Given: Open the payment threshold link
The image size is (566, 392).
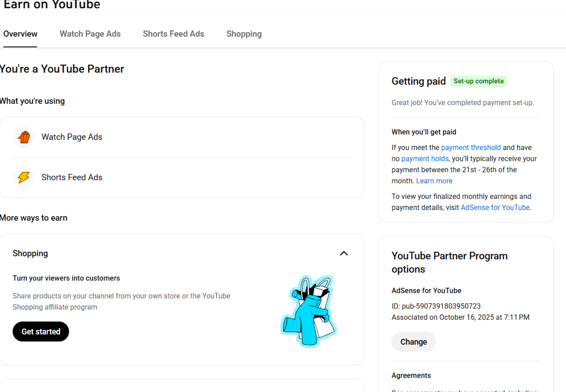Looking at the screenshot, I should (471, 148).
